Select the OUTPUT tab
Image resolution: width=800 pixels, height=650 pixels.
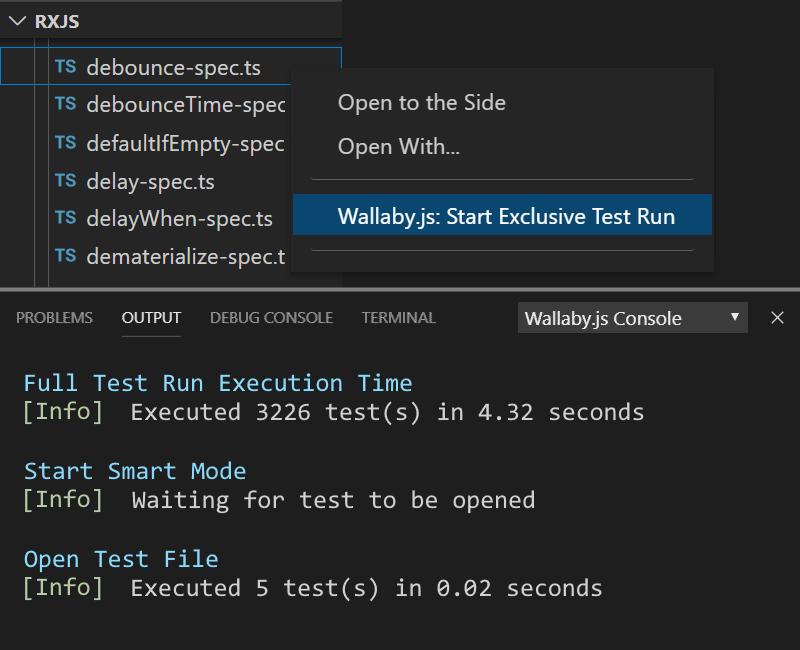point(151,318)
